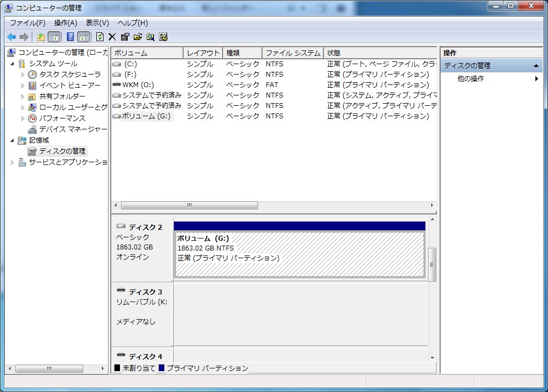The height and width of the screenshot is (392, 548).
Task: Toggle the Show/Hide Console Tree toolbar button
Action: (54, 37)
